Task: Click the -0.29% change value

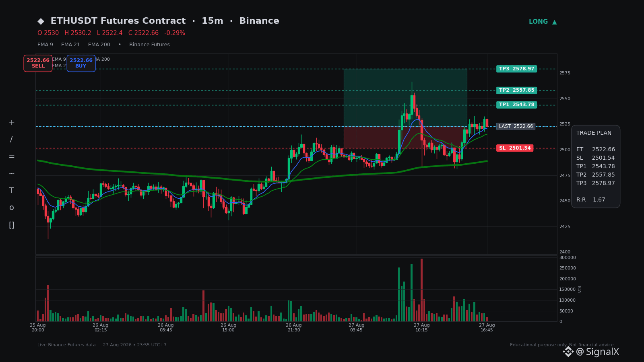Action: pyautogui.click(x=175, y=33)
